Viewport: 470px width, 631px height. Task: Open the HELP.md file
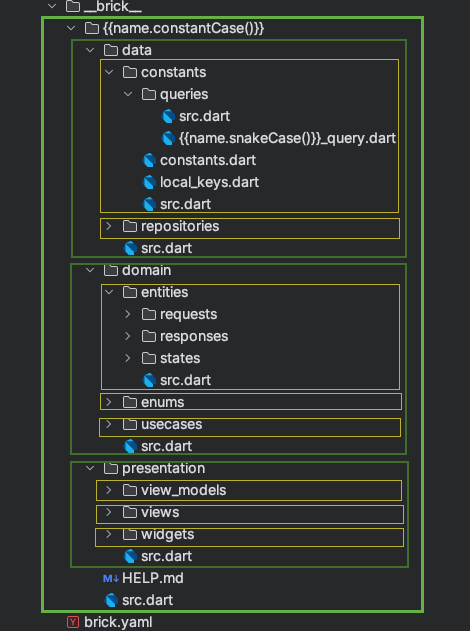153,578
